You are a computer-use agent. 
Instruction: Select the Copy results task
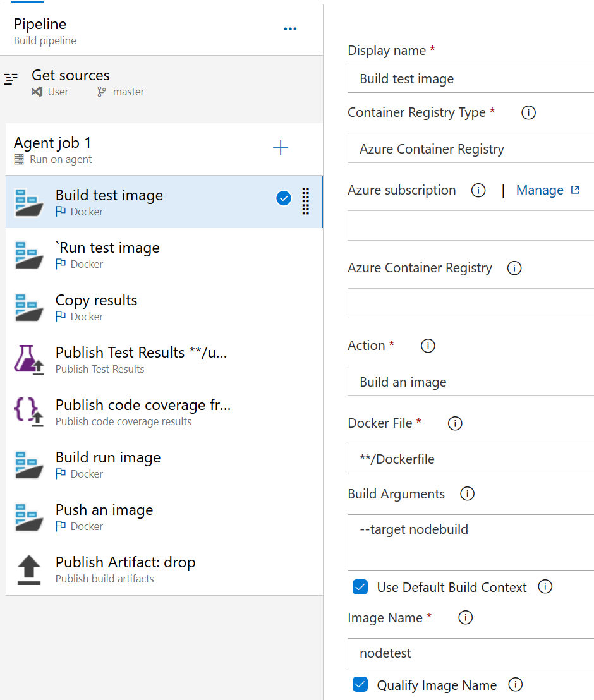(x=164, y=307)
